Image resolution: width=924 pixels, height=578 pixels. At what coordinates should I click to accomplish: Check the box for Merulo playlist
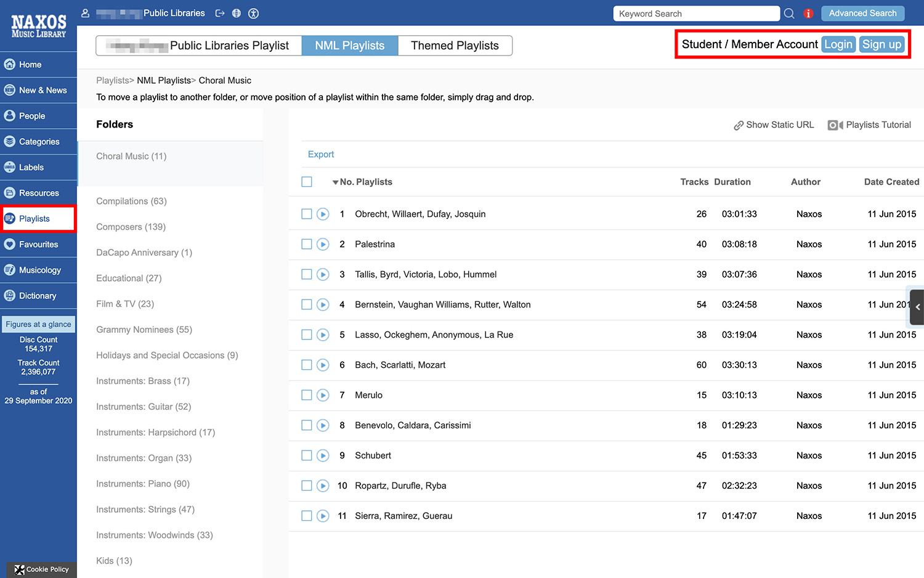coord(307,396)
